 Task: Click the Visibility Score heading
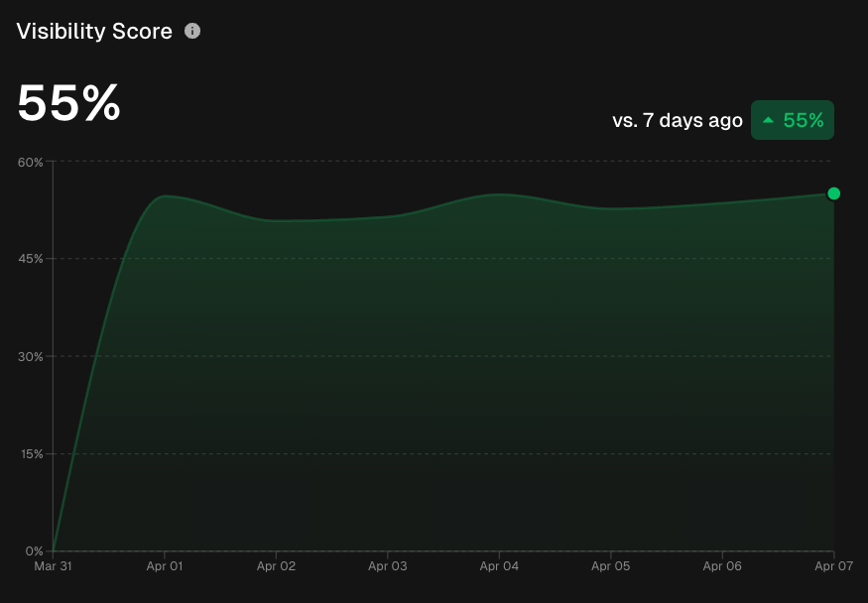point(94,31)
